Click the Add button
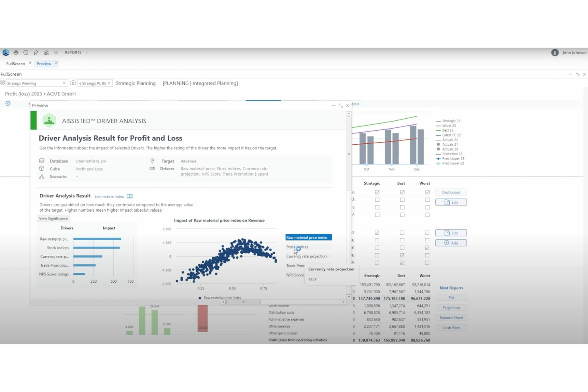This screenshot has height=392, width=588. (x=451, y=243)
